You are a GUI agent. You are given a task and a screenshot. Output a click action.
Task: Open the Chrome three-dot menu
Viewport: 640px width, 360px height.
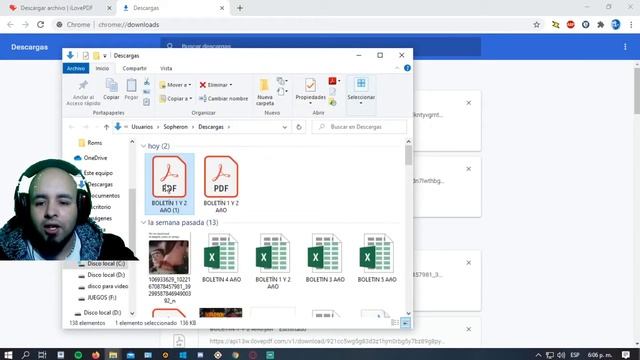[x=631, y=24]
